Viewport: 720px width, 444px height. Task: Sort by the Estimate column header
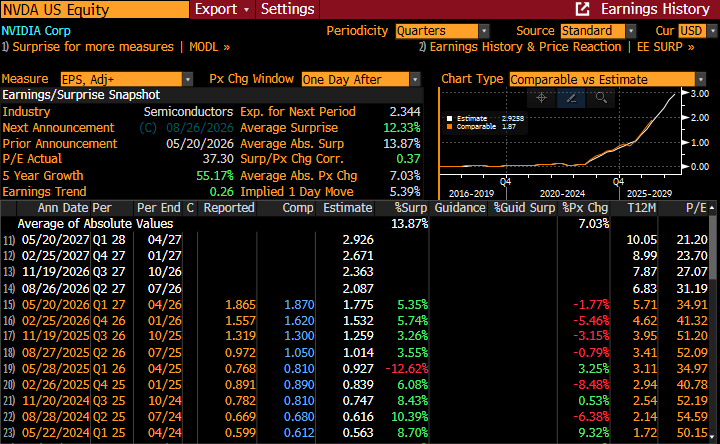click(x=348, y=208)
